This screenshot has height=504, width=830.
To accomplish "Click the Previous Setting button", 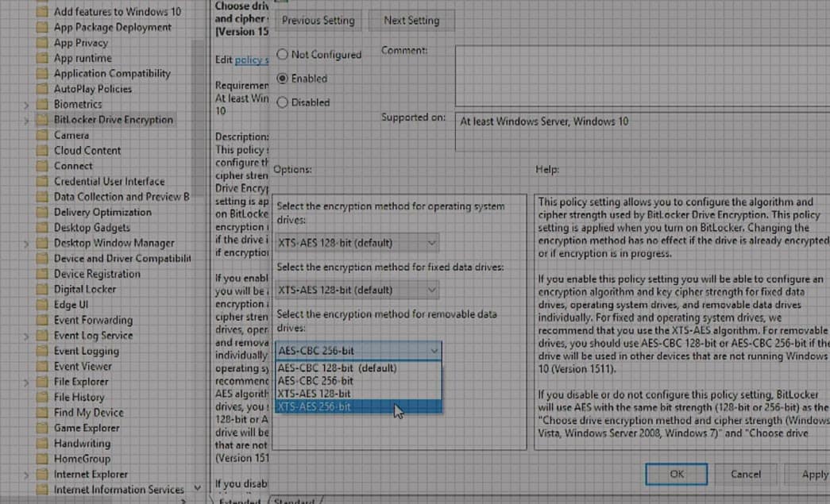I will coord(318,21).
